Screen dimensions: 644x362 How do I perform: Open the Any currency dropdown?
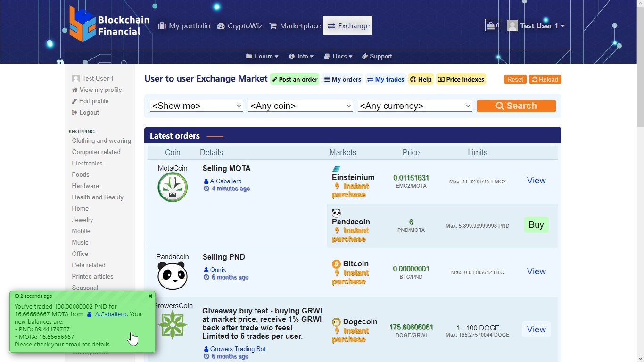click(x=415, y=106)
